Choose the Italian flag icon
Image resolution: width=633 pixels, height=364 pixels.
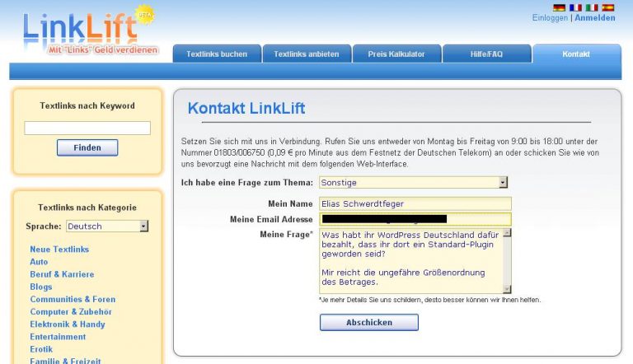tap(592, 7)
